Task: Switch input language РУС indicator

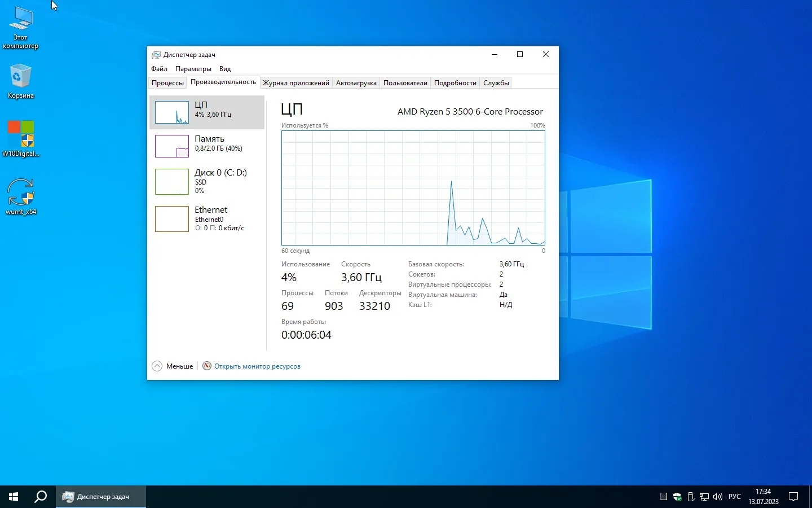Action: [735, 497]
